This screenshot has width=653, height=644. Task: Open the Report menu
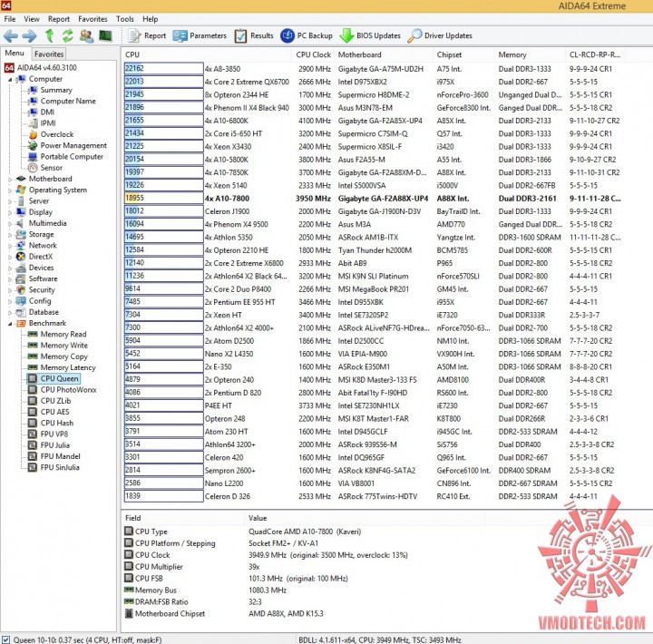pos(59,19)
